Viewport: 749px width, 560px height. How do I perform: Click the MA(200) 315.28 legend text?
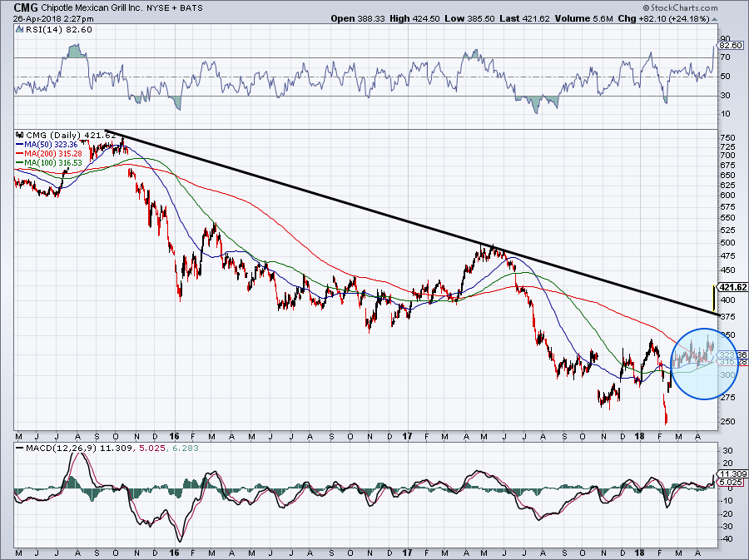[x=53, y=154]
